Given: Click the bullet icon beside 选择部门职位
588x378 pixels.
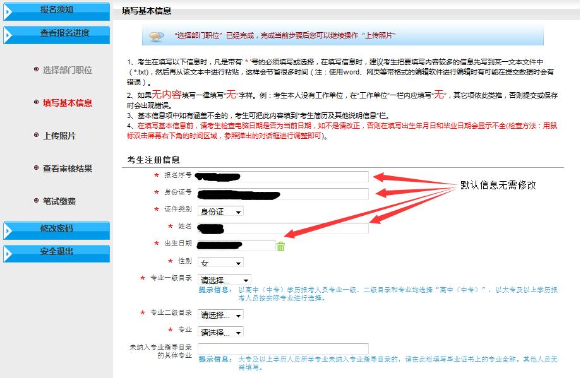Looking at the screenshot, I should click(36, 69).
